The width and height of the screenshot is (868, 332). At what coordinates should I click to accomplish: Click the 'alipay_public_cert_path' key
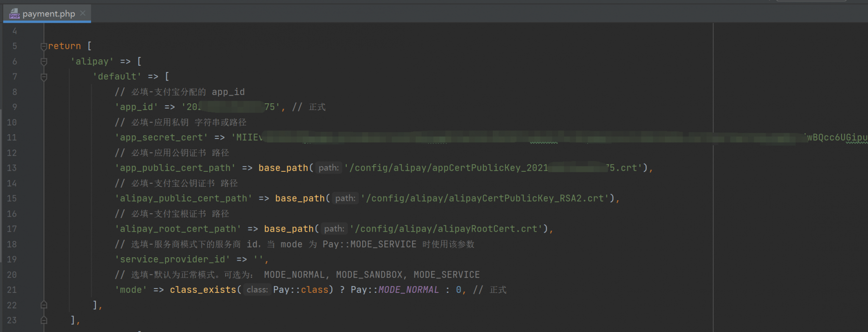coord(184,198)
